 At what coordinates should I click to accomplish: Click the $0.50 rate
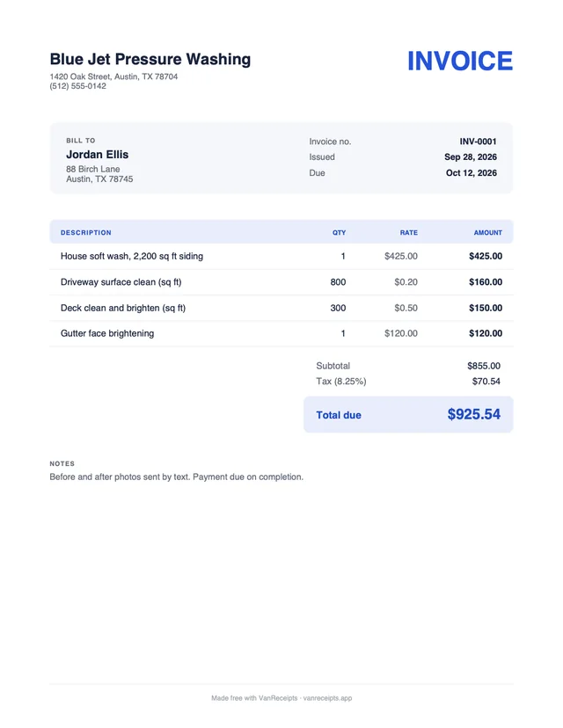pyautogui.click(x=406, y=309)
